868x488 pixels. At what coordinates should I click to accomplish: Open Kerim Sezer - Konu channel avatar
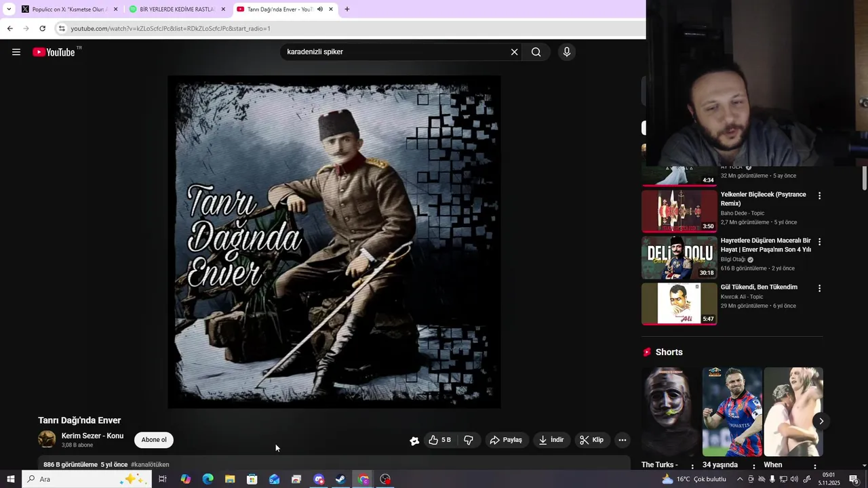coord(47,439)
